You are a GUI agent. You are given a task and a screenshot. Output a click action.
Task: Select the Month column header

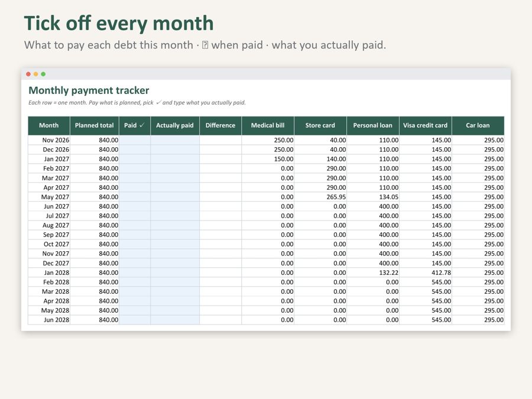point(49,125)
